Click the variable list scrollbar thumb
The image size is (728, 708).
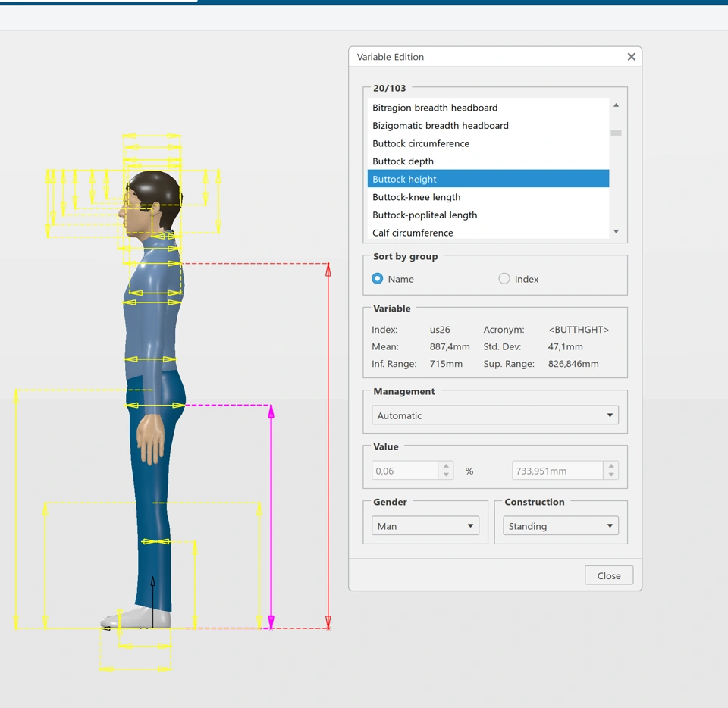(x=616, y=133)
